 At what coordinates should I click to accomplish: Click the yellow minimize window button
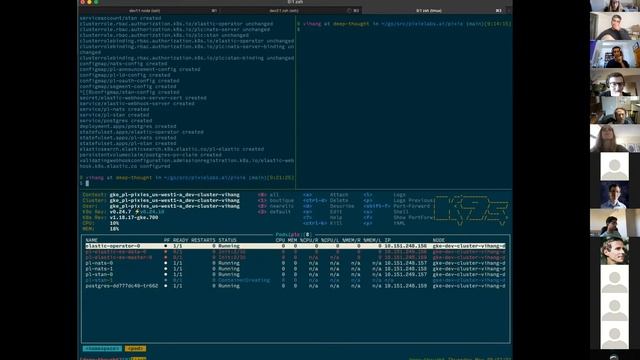point(89,2)
